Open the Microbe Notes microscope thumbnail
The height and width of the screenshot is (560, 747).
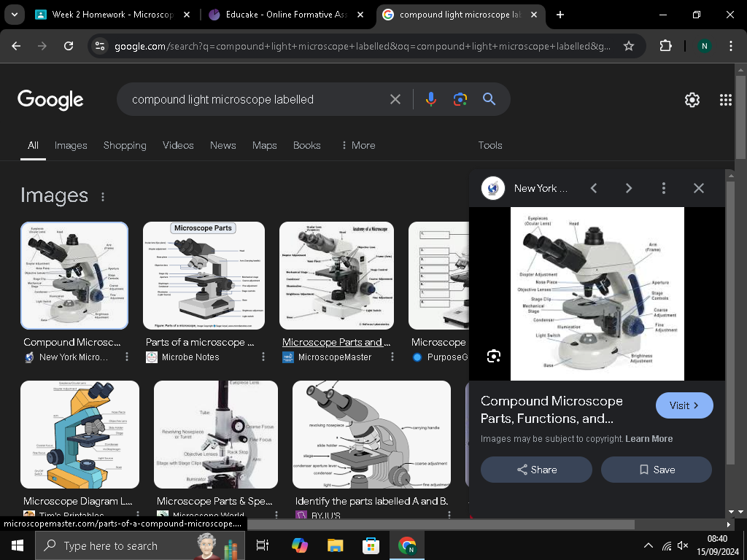[x=204, y=275]
